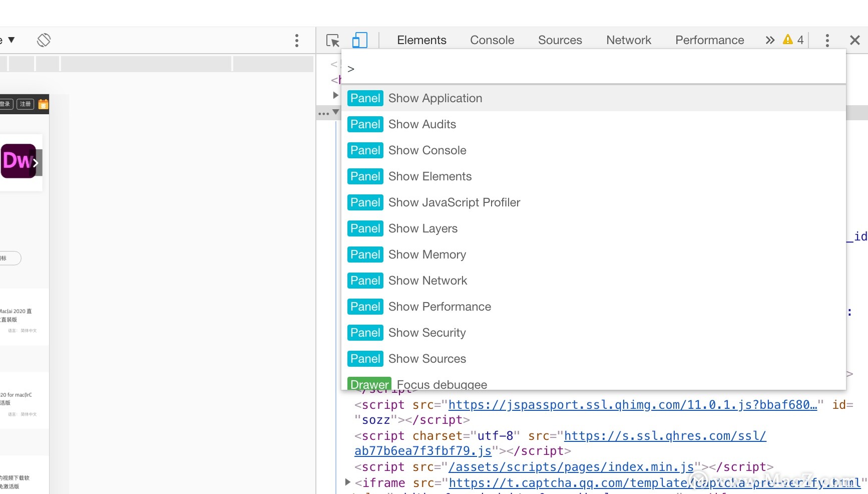This screenshot has width=868, height=494.
Task: Click the utf-8 charset attribute value
Action: [495, 436]
